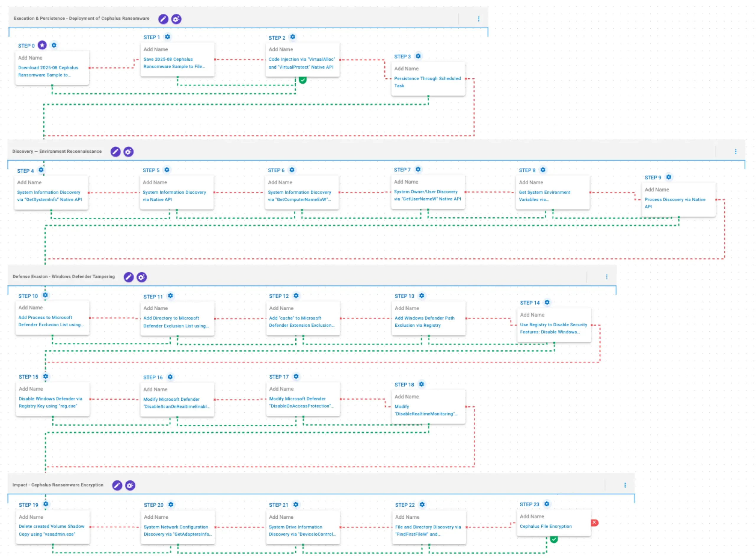Open kebab menu of Discovery stage

click(736, 152)
